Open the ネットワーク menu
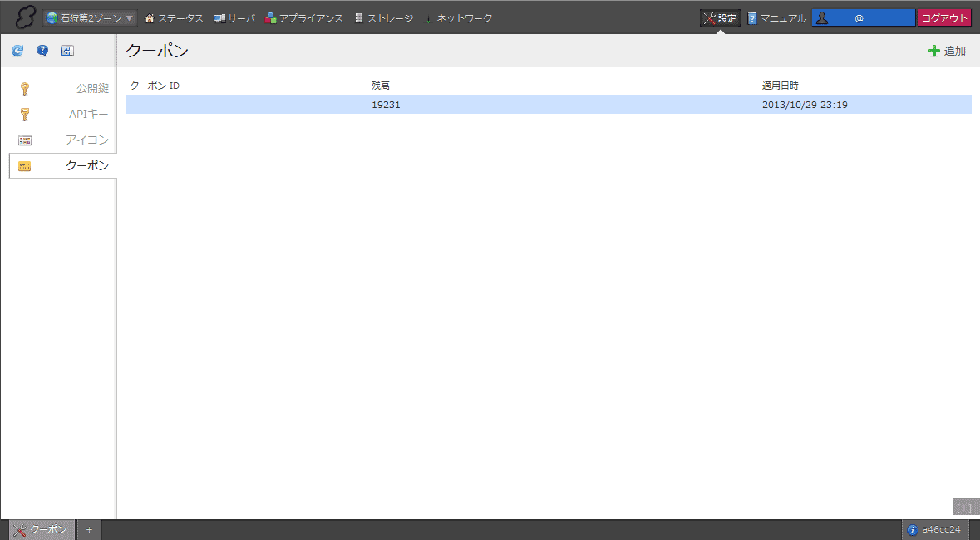This screenshot has height=540, width=980. point(457,18)
